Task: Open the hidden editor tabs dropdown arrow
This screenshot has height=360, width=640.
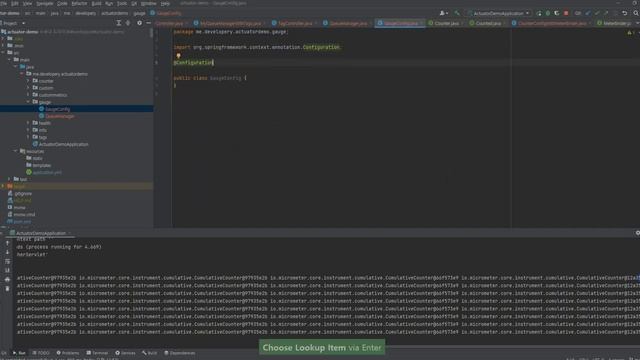Action: pyautogui.click(x=637, y=23)
